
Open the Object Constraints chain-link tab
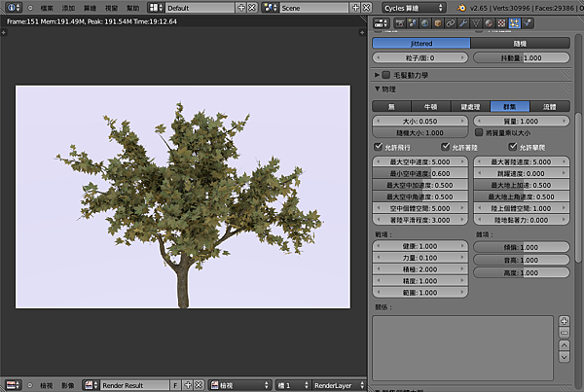coord(451,23)
